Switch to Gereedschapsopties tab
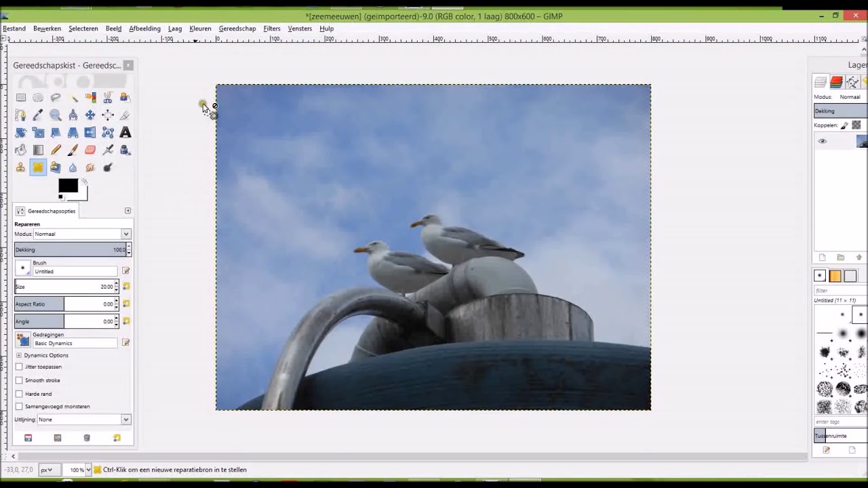 point(45,211)
